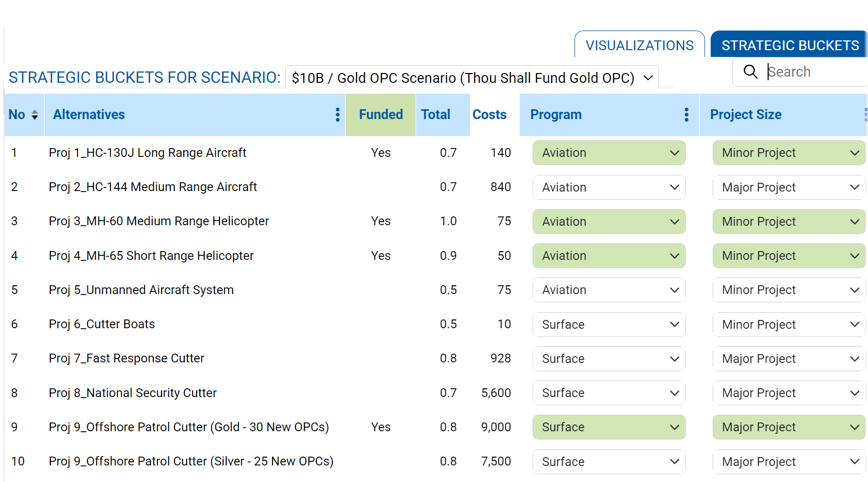The width and height of the screenshot is (868, 482).
Task: Open the Program dropdown for Cutter Boats row
Action: pyautogui.click(x=609, y=325)
